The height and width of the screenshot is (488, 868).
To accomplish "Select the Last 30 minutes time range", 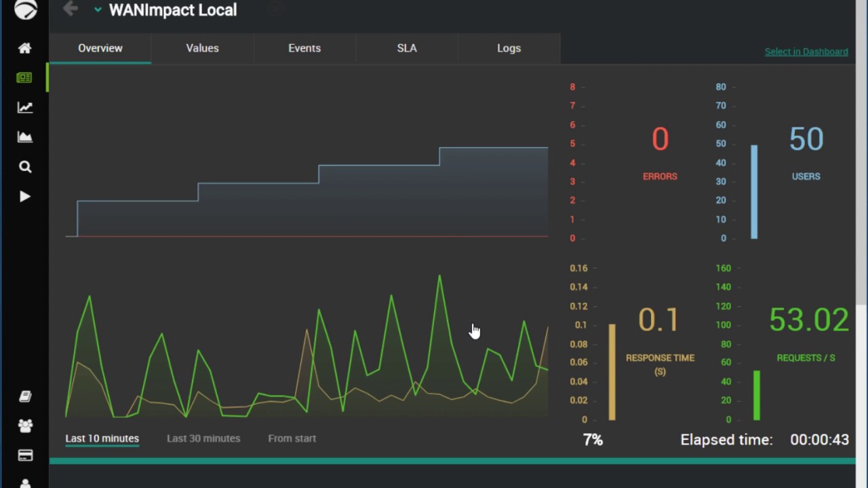I will (x=203, y=439).
